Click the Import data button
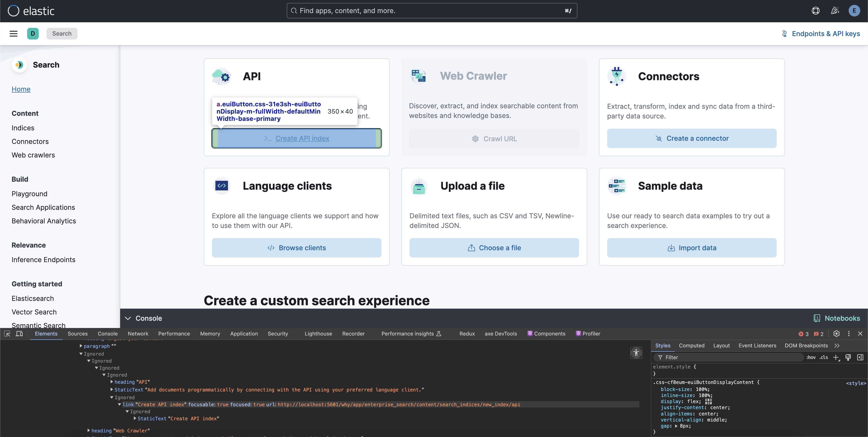The width and height of the screenshot is (868, 437). [691, 248]
